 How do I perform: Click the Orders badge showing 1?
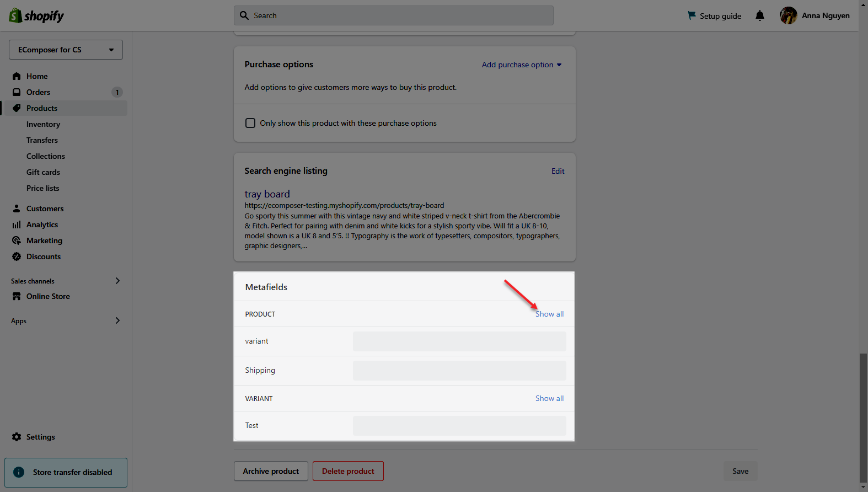[x=117, y=92]
